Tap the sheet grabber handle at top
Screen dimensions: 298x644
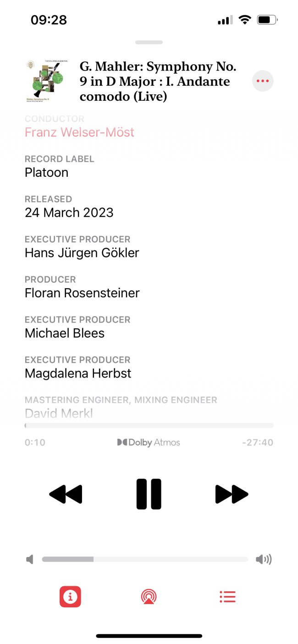(149, 43)
